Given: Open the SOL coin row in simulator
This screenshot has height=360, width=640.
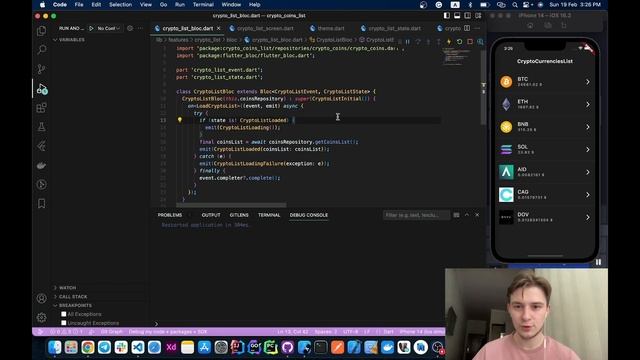Looking at the screenshot, I should 545,149.
